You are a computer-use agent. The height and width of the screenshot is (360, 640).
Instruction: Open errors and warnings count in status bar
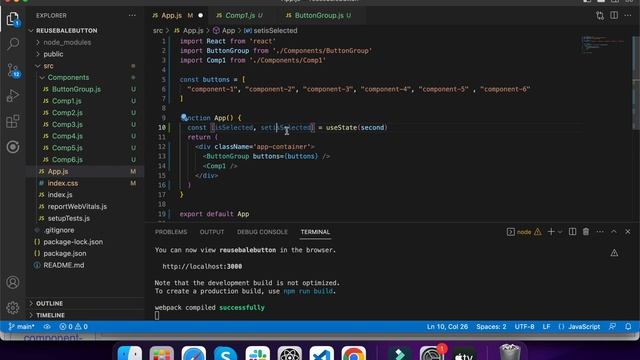coord(73,327)
